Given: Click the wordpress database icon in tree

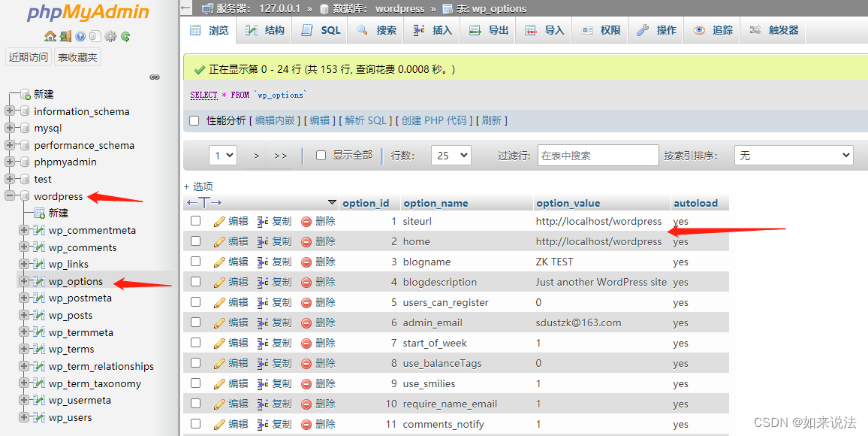Looking at the screenshot, I should click(24, 196).
